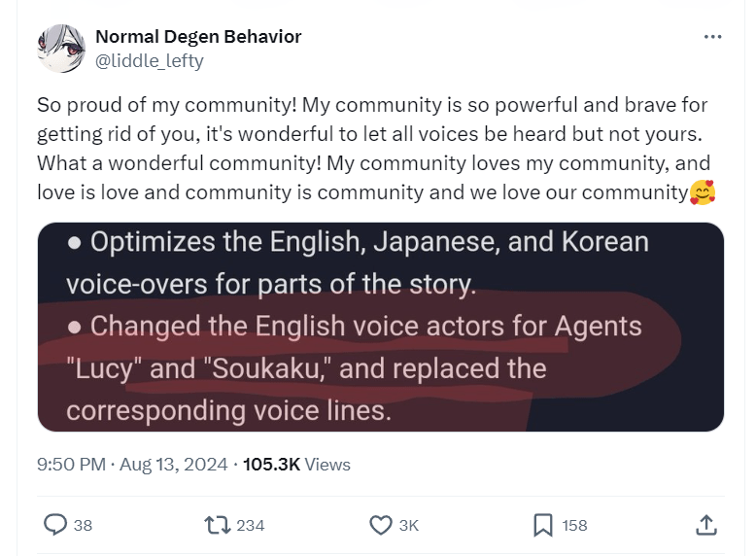This screenshot has width=756, height=556.
Task: Click the repost count 234
Action: [x=251, y=525]
